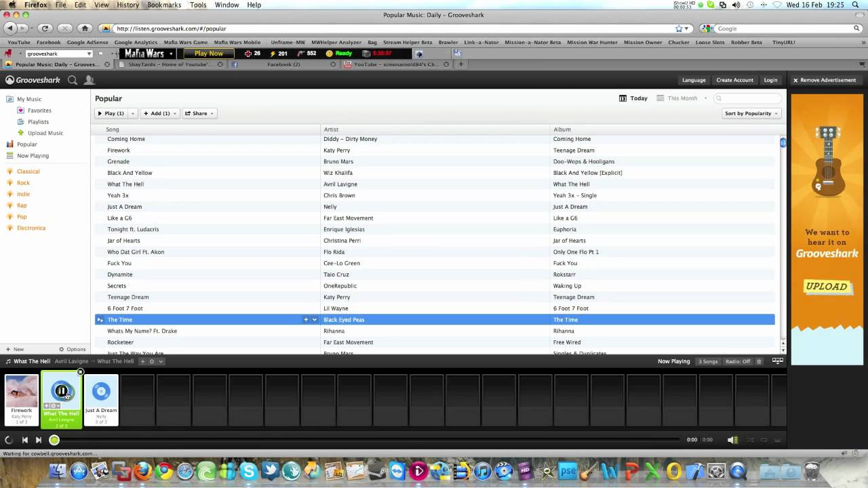Click the browser Reload button
Screen dimensions: 868x488
pos(45,28)
